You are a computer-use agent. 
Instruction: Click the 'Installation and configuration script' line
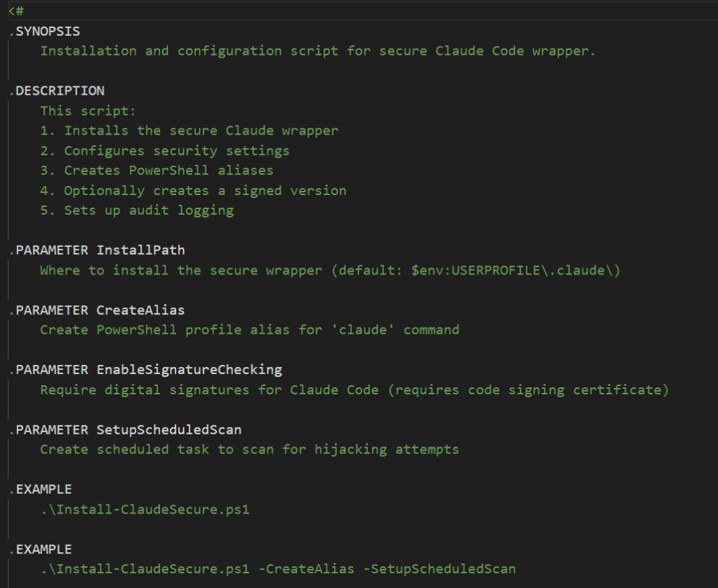pyautogui.click(x=317, y=51)
